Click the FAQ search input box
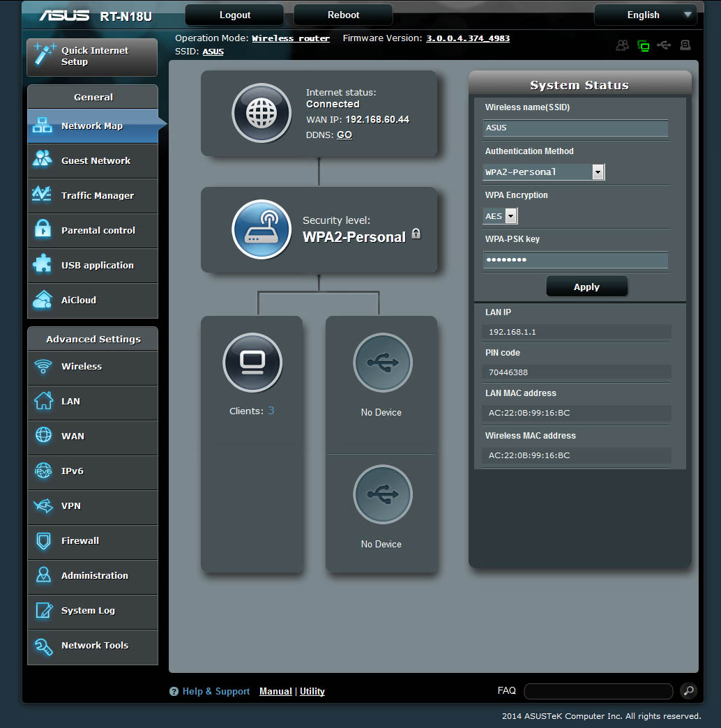The height and width of the screenshot is (728, 721). pyautogui.click(x=598, y=691)
